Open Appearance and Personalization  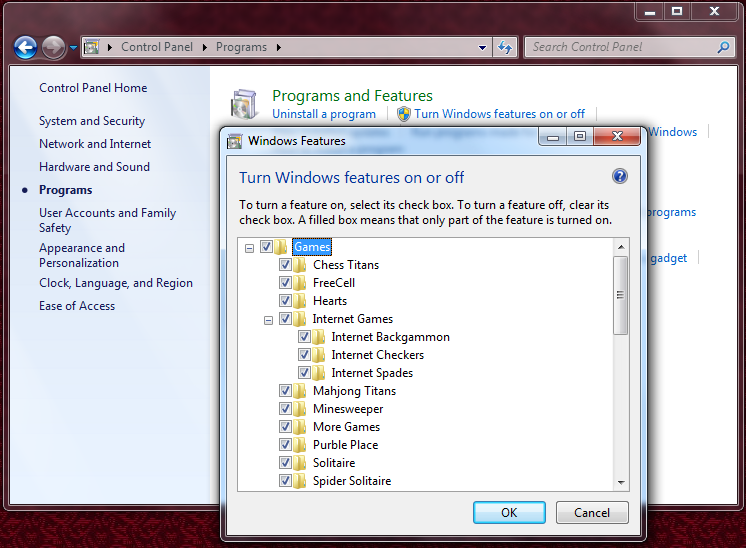click(x=82, y=255)
